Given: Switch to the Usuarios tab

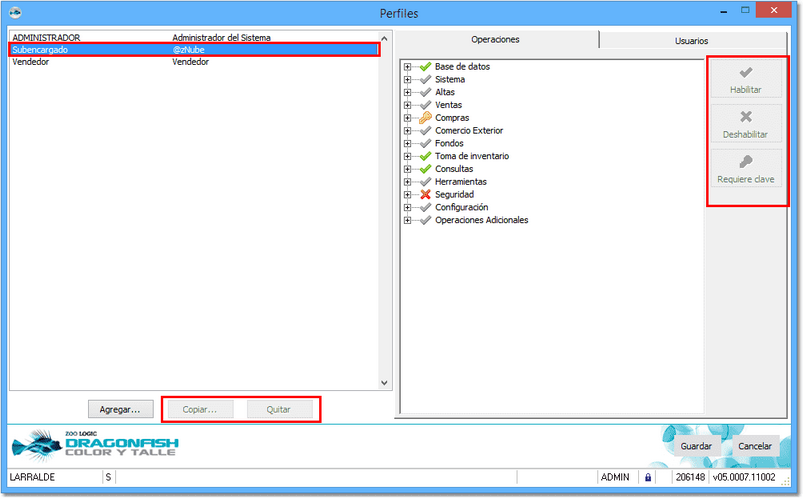Looking at the screenshot, I should 691,41.
